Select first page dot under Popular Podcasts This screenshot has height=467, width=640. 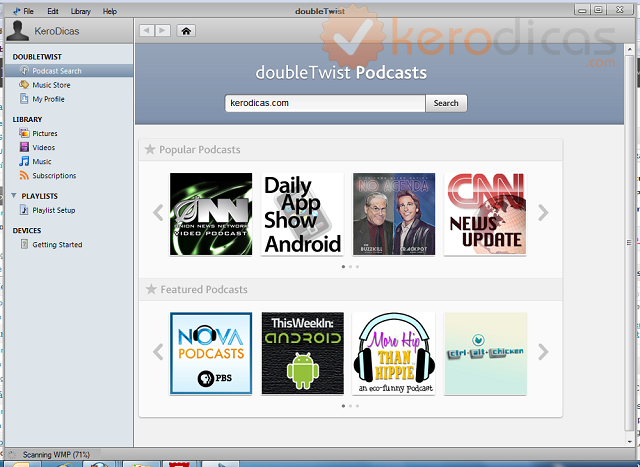pyautogui.click(x=343, y=267)
